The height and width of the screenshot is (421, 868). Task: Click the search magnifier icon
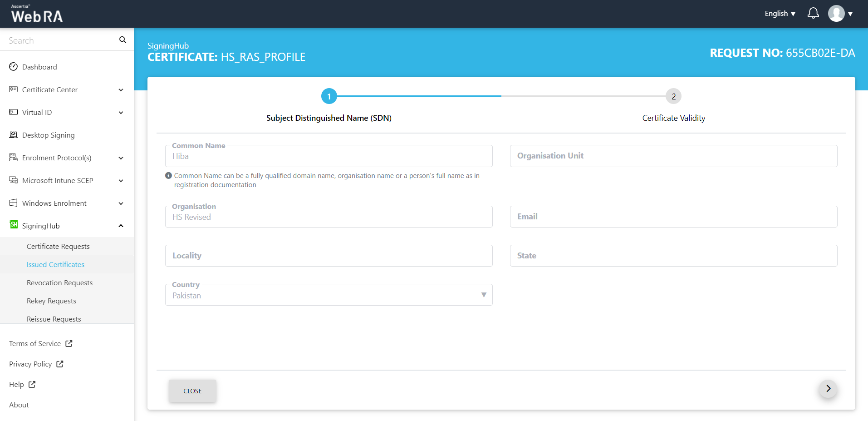tap(123, 40)
